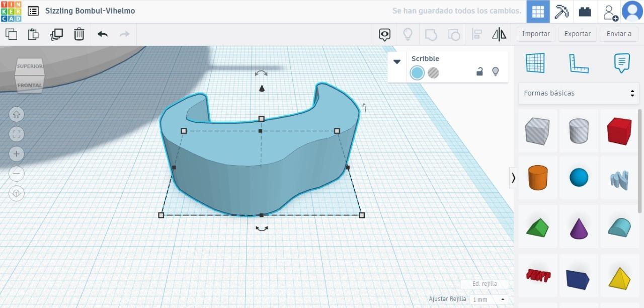The height and width of the screenshot is (308, 644).
Task: Select the purple Cone shape
Action: [579, 227]
